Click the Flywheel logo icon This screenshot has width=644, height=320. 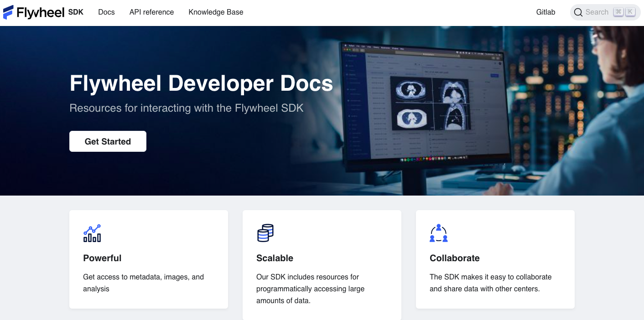coord(8,12)
